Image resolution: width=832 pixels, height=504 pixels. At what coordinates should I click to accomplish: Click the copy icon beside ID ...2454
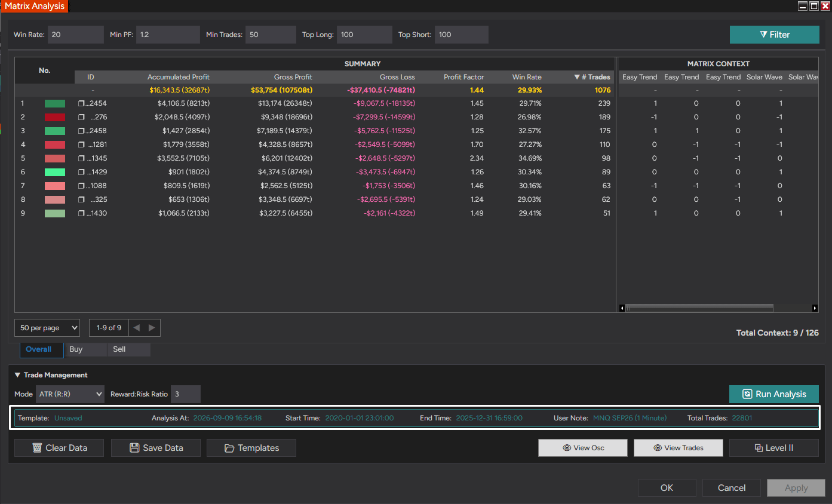[x=81, y=103]
